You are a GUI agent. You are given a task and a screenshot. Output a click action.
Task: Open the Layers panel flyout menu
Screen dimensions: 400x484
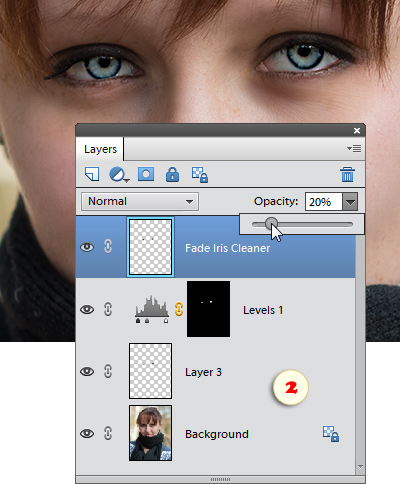354,148
